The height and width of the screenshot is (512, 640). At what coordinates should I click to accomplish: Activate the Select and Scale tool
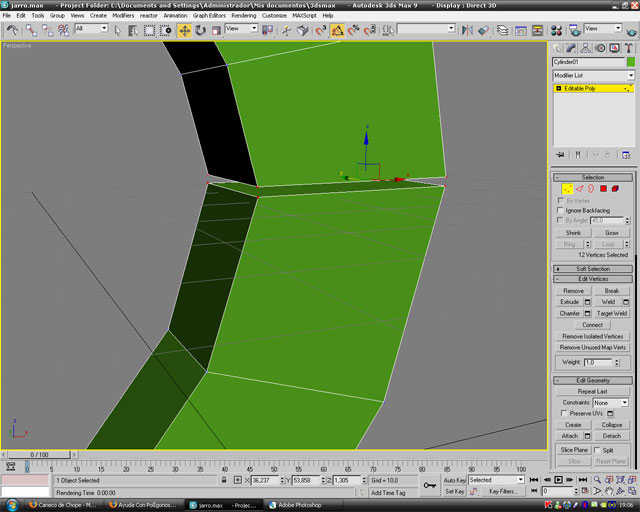tap(216, 31)
